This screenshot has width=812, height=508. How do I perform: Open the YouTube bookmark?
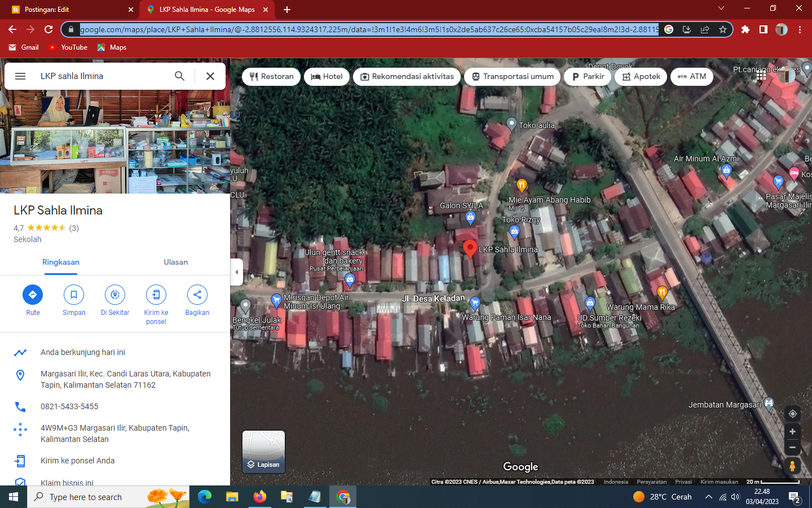[68, 47]
